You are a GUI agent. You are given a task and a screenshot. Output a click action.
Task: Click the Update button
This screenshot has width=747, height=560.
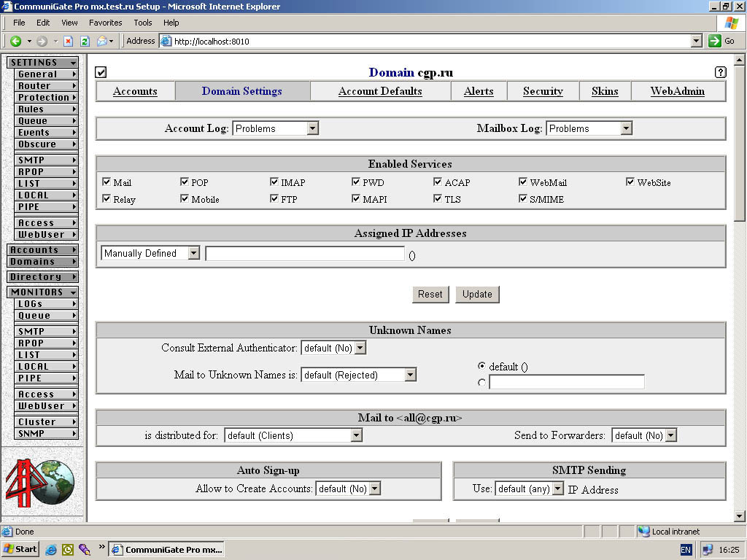point(477,295)
